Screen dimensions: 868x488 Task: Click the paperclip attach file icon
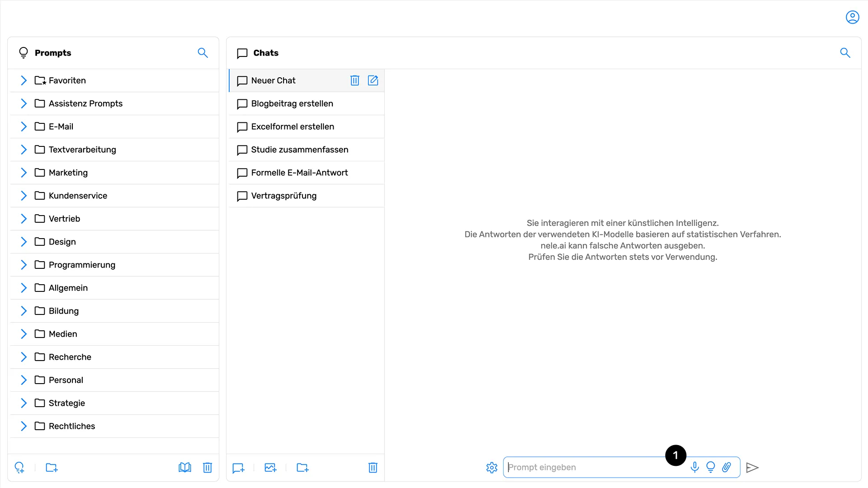point(726,467)
